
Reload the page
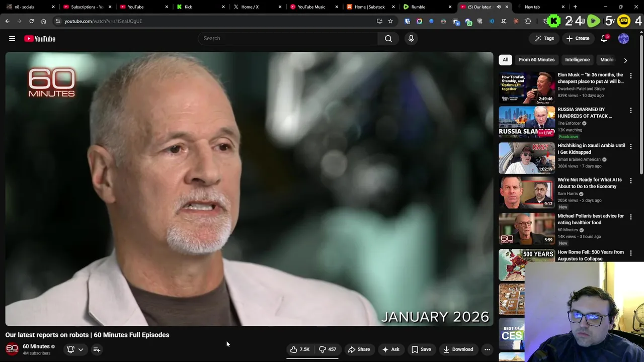[31, 21]
